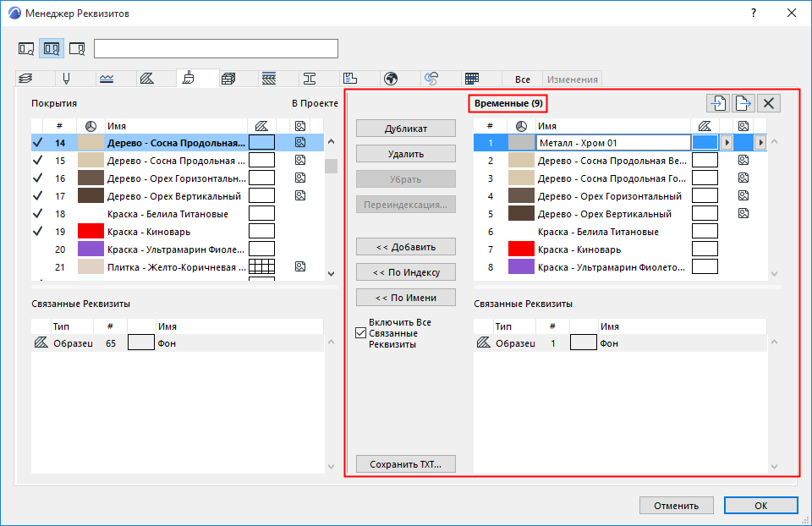This screenshot has height=526, width=812.
Task: Open the Composites attribute tab
Action: pyautogui.click(x=269, y=79)
